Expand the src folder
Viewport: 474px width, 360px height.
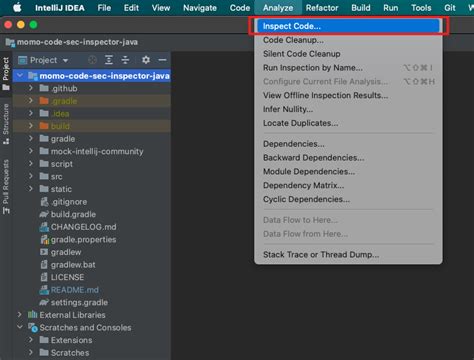31,176
